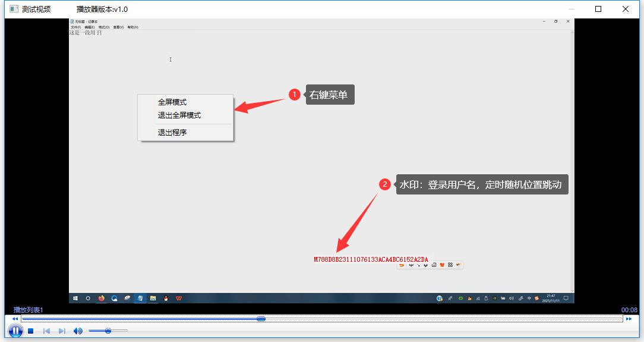This screenshot has height=342, width=644.
Task: Click the four-squares icon on floating IME bar
Action: click(x=450, y=265)
